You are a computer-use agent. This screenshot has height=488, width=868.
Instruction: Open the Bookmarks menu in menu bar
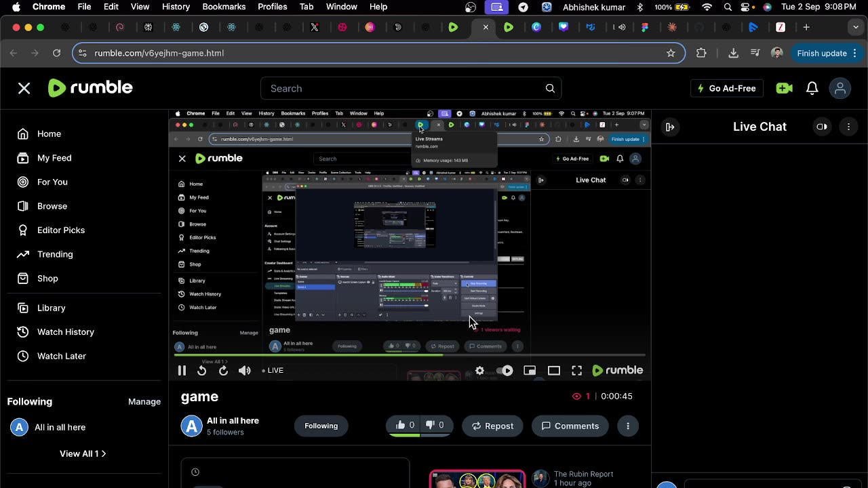(224, 7)
